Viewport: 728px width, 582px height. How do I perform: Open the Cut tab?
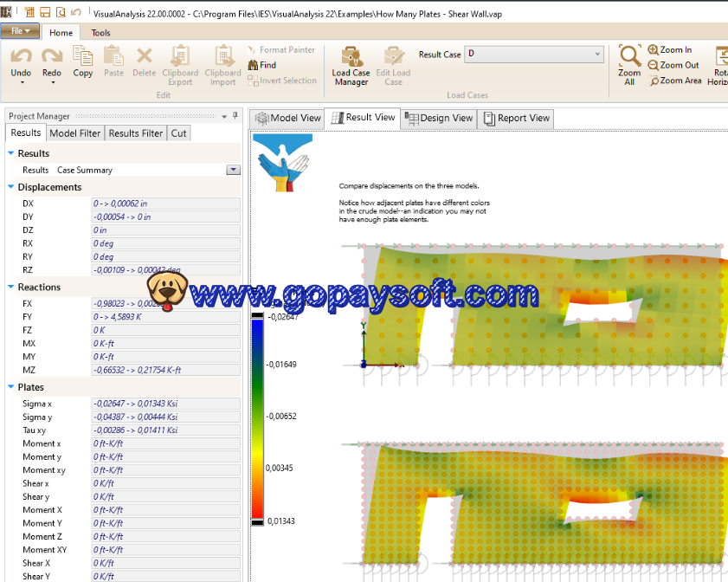(x=178, y=133)
